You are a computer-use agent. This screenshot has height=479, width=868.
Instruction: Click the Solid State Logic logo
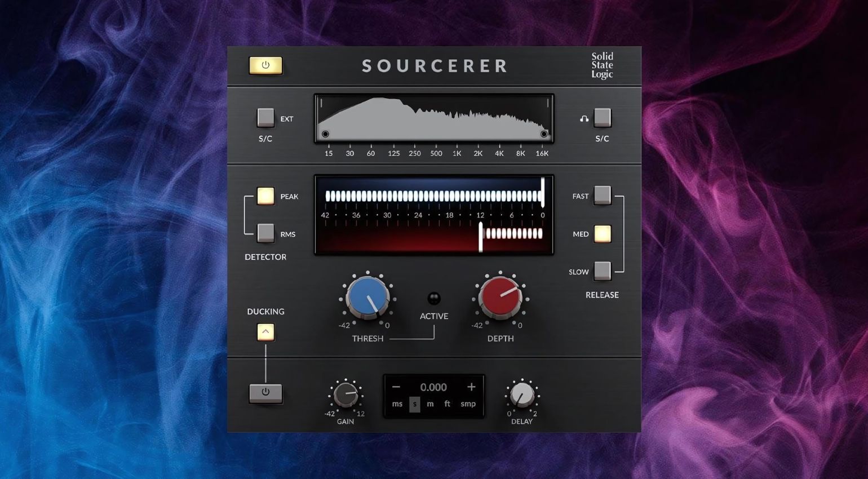pyautogui.click(x=602, y=65)
